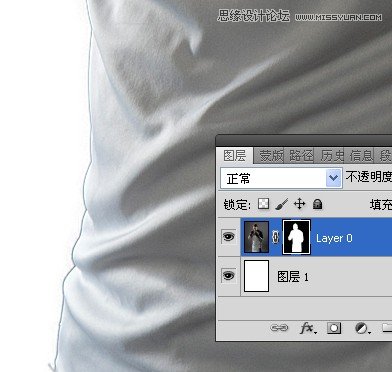Viewport: 392px width, 372px height.
Task: Click the 填充 fill label
Action: tap(381, 204)
